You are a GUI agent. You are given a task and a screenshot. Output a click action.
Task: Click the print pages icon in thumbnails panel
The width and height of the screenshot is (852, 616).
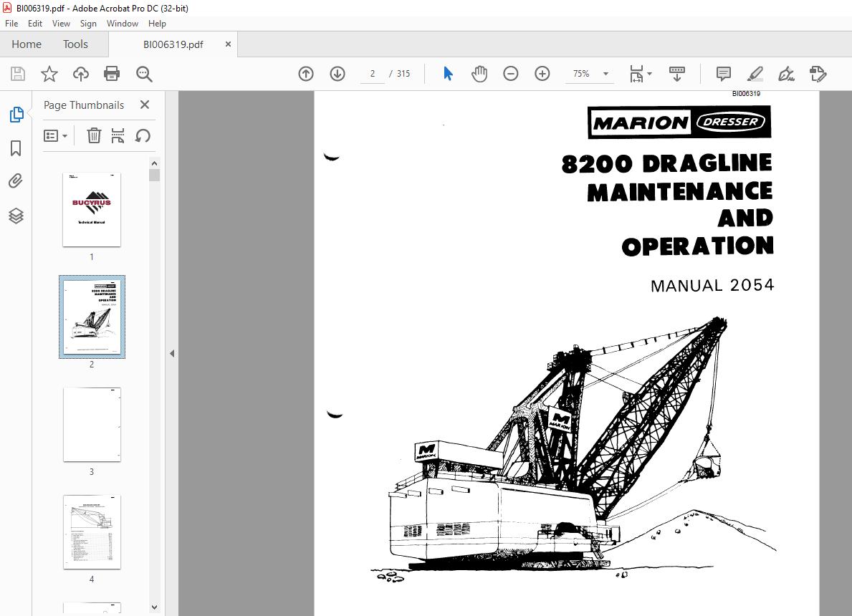pyautogui.click(x=118, y=136)
